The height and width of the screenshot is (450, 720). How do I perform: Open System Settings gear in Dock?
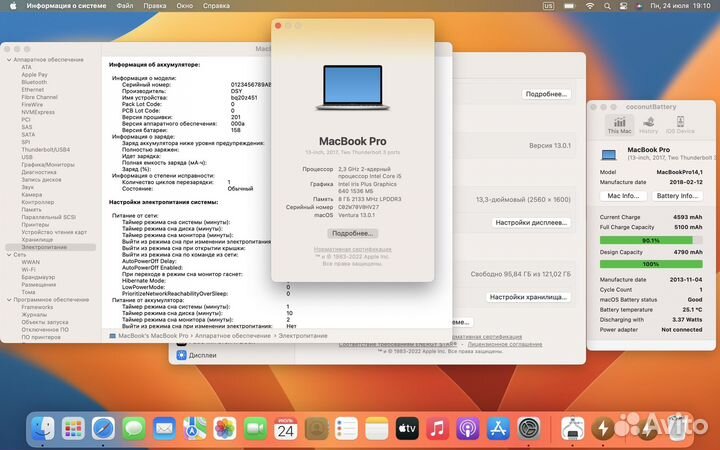click(529, 428)
